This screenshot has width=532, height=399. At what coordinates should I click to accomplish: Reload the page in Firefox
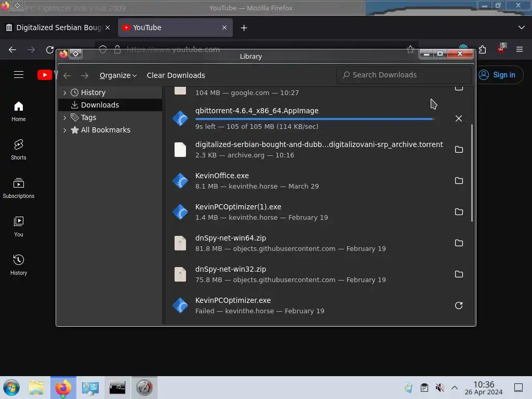(x=50, y=49)
